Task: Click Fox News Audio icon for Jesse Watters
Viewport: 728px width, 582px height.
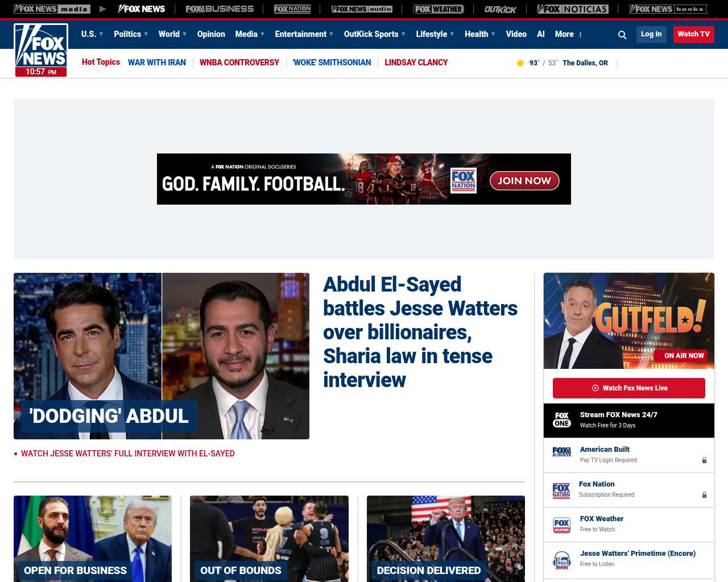Action: [562, 560]
